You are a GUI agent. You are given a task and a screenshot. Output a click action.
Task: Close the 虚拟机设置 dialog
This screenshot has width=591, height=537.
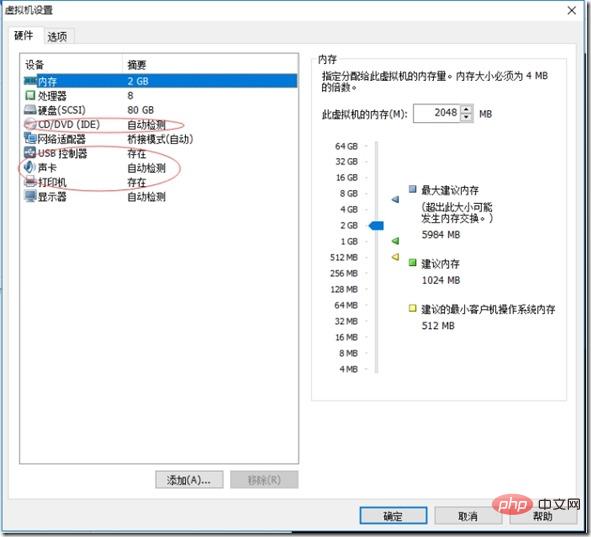tap(572, 11)
